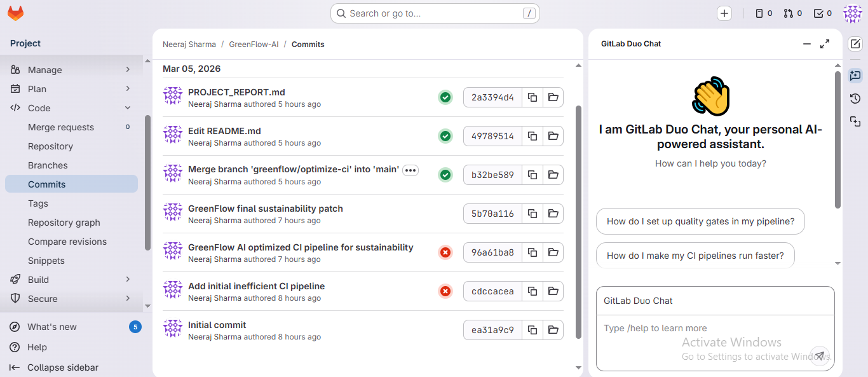Start a new Duo chat
This screenshot has height=377, width=868.
point(855,44)
